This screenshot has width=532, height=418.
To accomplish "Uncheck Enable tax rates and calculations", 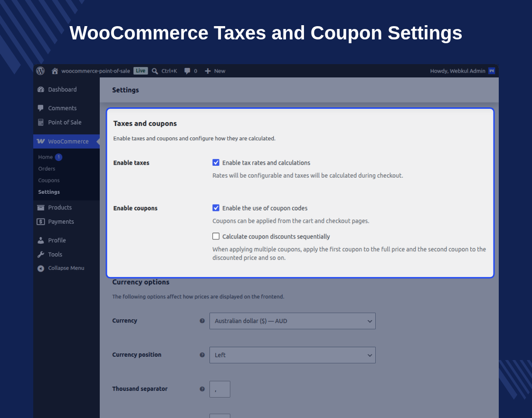I will (x=216, y=162).
